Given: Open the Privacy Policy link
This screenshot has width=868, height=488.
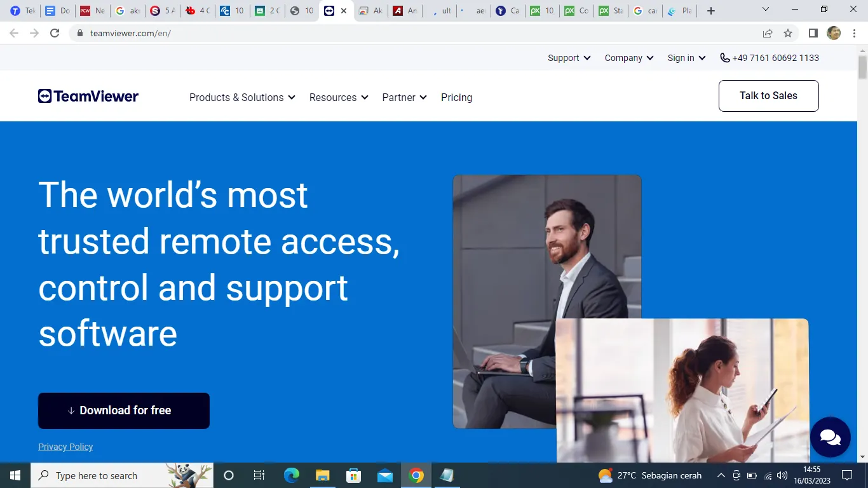Looking at the screenshot, I should [x=65, y=447].
